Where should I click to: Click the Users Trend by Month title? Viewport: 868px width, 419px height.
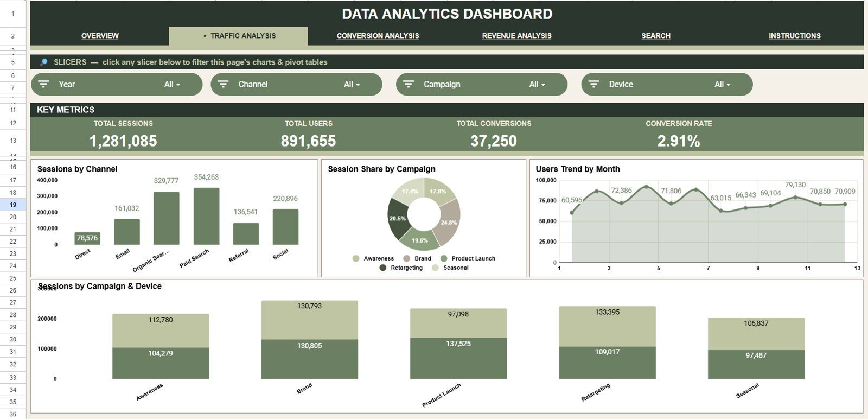tap(578, 169)
